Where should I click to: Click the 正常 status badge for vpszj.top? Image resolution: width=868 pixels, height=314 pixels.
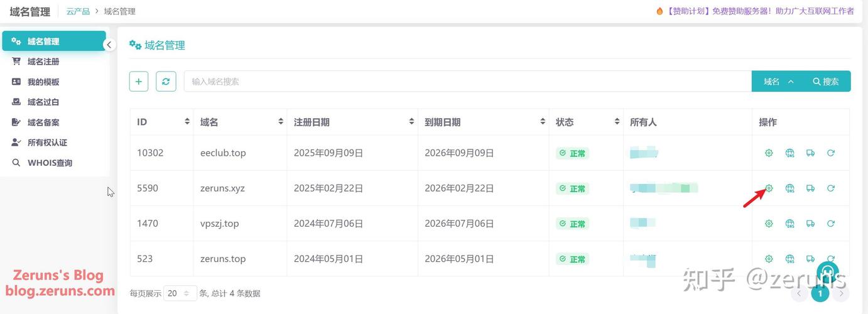pos(572,224)
